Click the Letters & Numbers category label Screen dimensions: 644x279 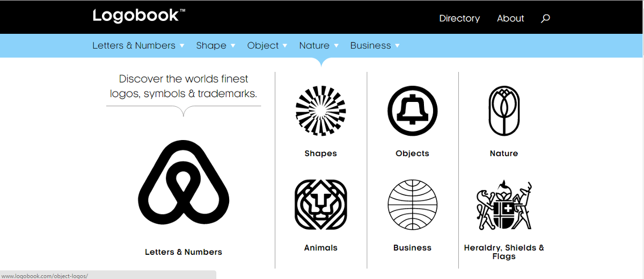click(x=184, y=252)
